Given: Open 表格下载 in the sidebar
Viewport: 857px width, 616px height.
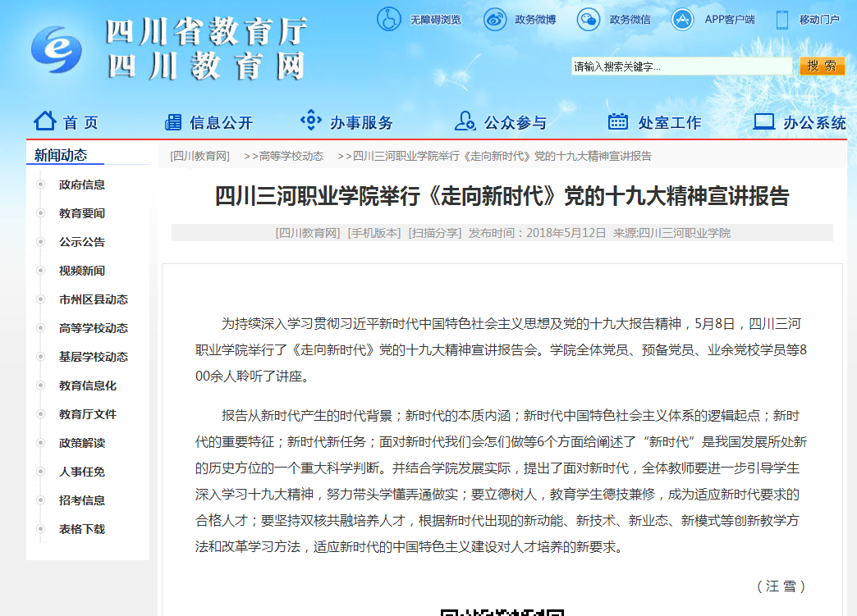Looking at the screenshot, I should pyautogui.click(x=82, y=529).
